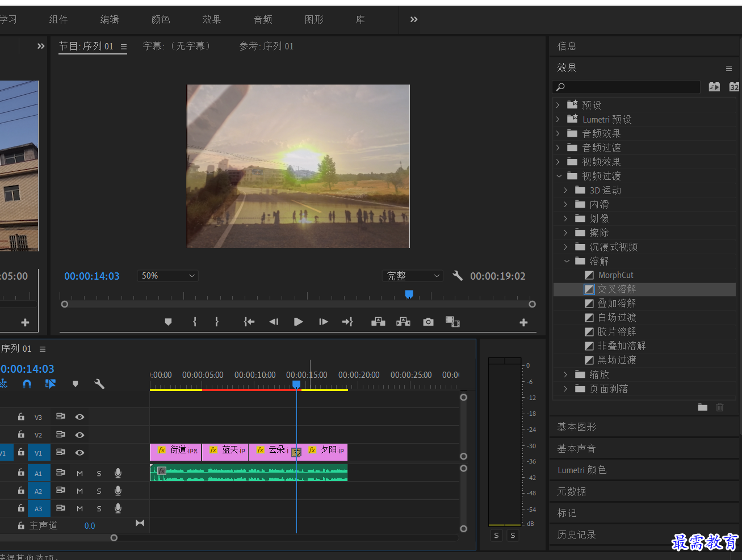Go to In point
742x560 pixels.
click(x=249, y=322)
